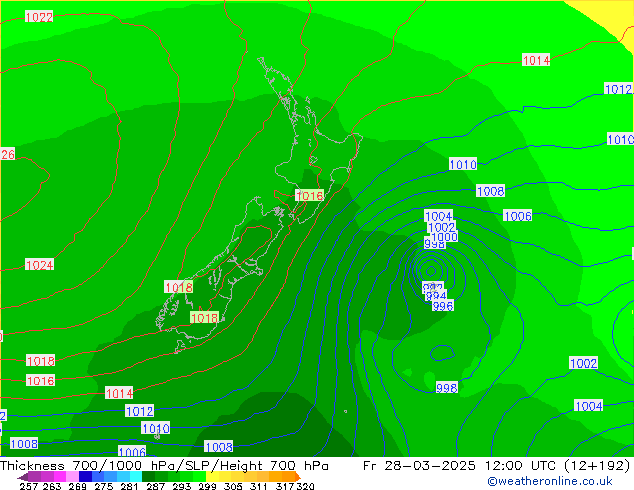The height and width of the screenshot is (490, 634).
Task: Click the 257 legend value
Action: click(30, 486)
